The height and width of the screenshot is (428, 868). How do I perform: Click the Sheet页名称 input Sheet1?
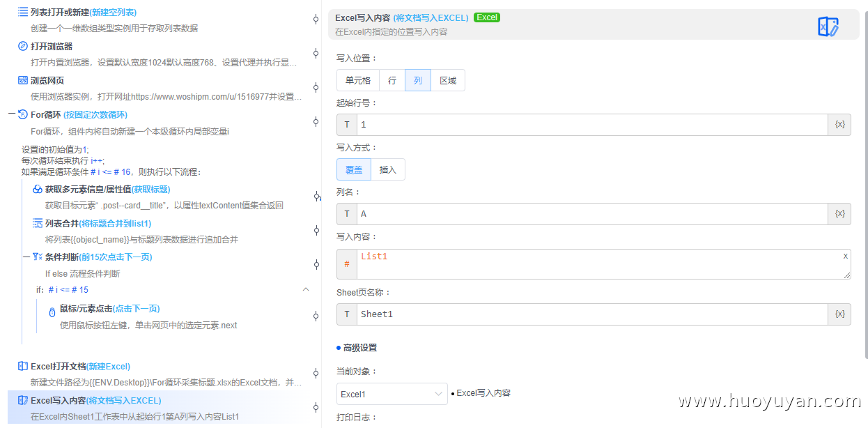[592, 314]
